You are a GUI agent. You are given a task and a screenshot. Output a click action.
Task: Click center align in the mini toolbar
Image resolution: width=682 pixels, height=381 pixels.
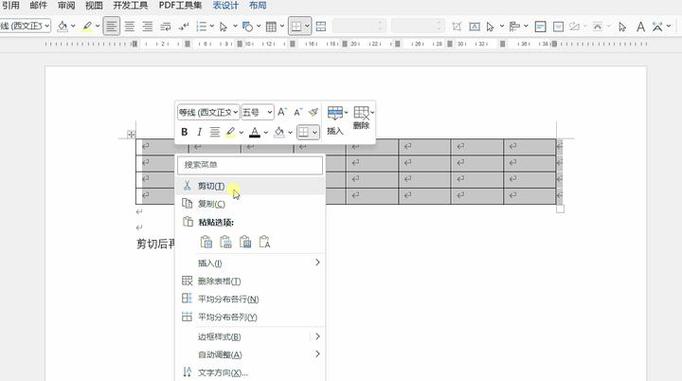(x=214, y=132)
